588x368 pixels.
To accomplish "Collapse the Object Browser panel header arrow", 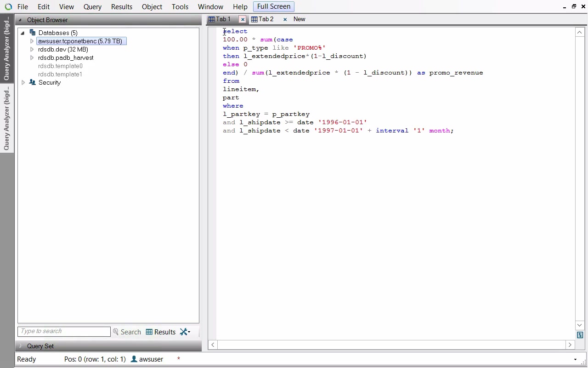I will 20,20.
